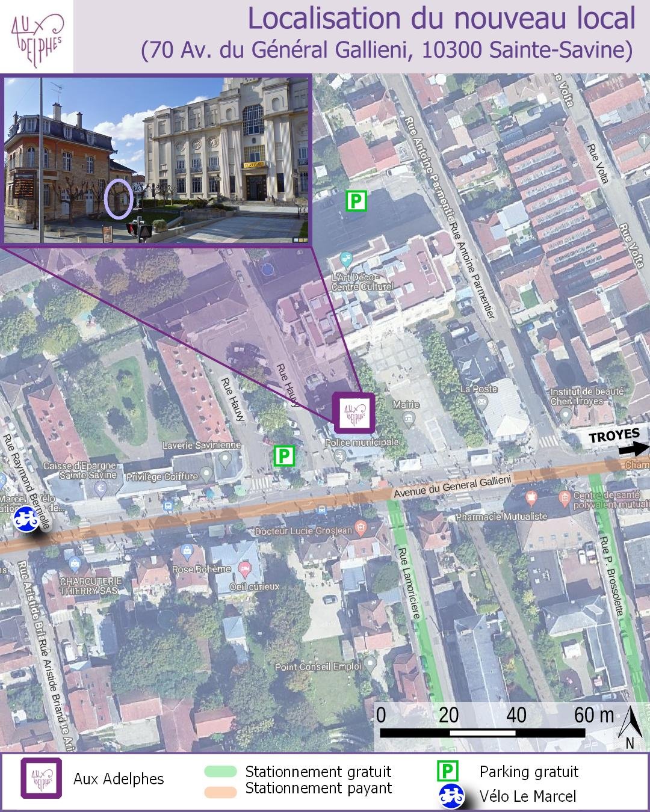Click the 'Avenue du General Gallieni' street label
Screen dimensions: 650x812
[453, 487]
